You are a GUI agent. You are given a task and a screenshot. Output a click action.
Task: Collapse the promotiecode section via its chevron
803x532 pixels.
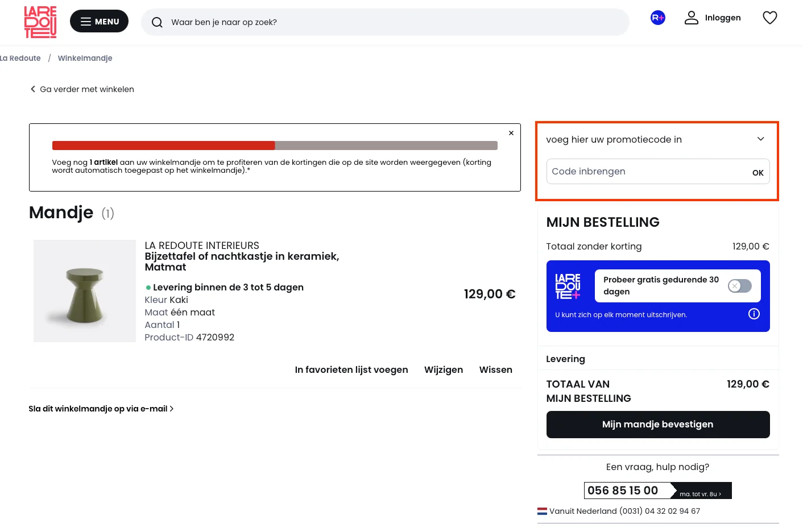(x=760, y=139)
